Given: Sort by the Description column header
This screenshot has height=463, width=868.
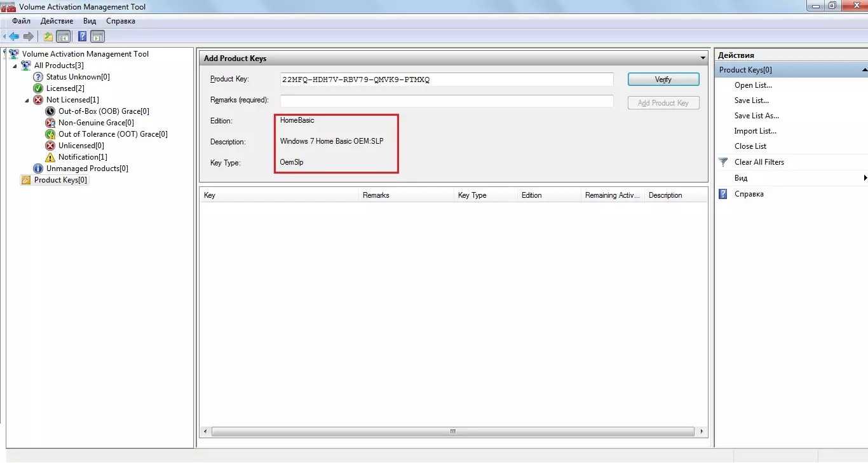Looking at the screenshot, I should pyautogui.click(x=675, y=195).
